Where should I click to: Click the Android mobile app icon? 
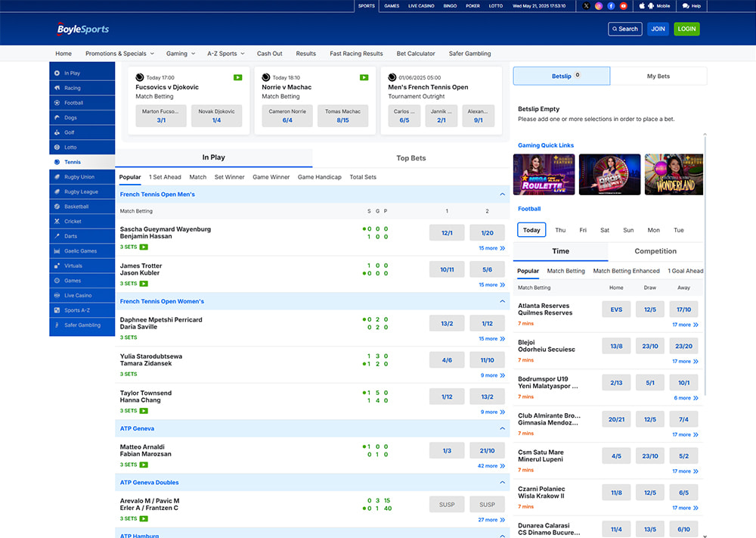(x=651, y=6)
